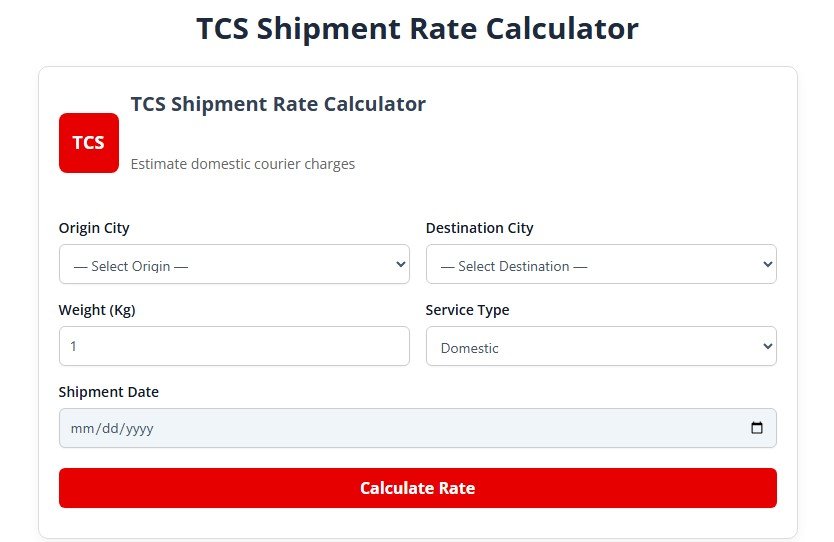Click the large page title at the top

tap(417, 28)
